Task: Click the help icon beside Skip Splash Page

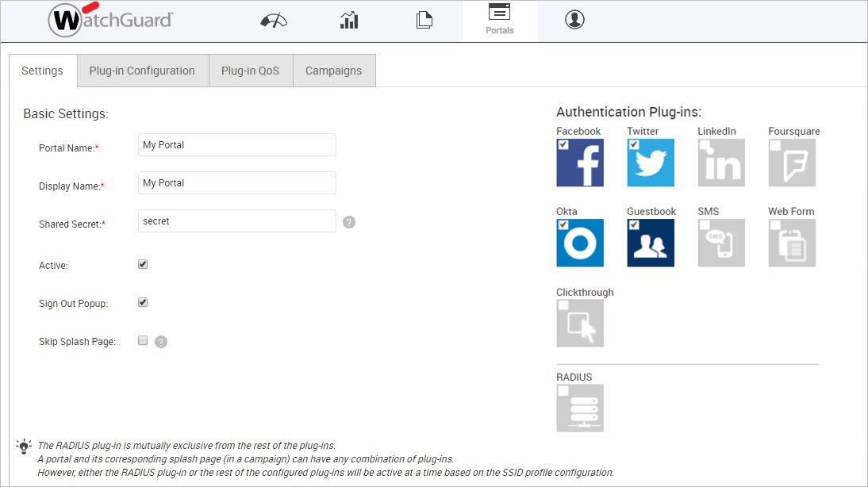Action: (159, 341)
